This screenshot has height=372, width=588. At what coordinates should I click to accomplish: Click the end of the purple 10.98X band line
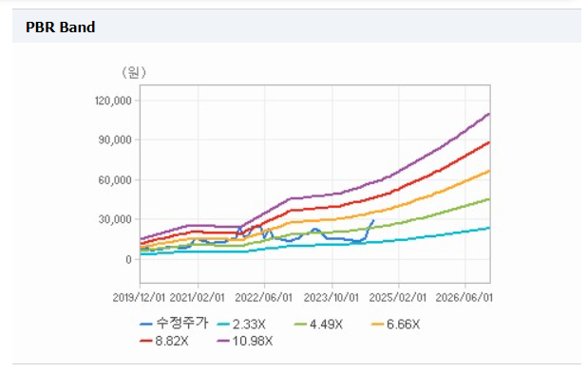coord(489,114)
